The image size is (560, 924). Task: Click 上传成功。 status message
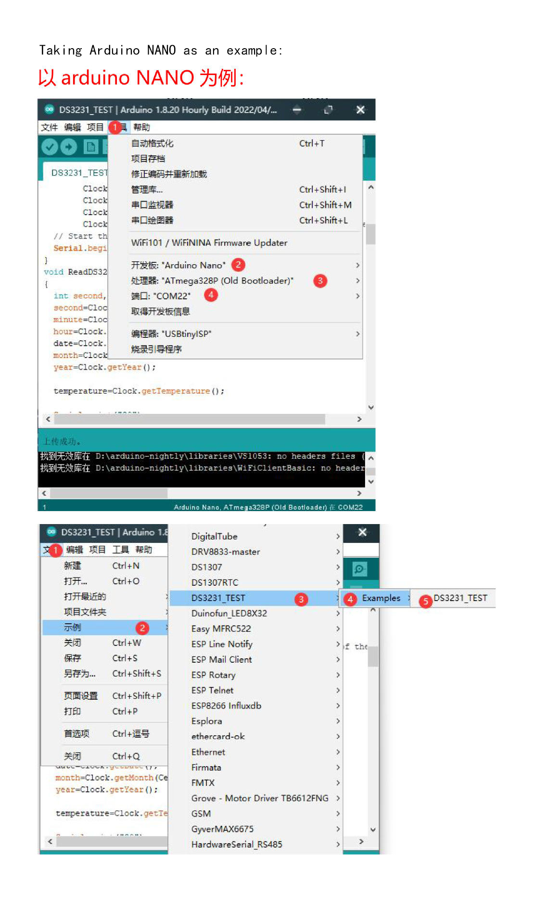click(x=62, y=441)
